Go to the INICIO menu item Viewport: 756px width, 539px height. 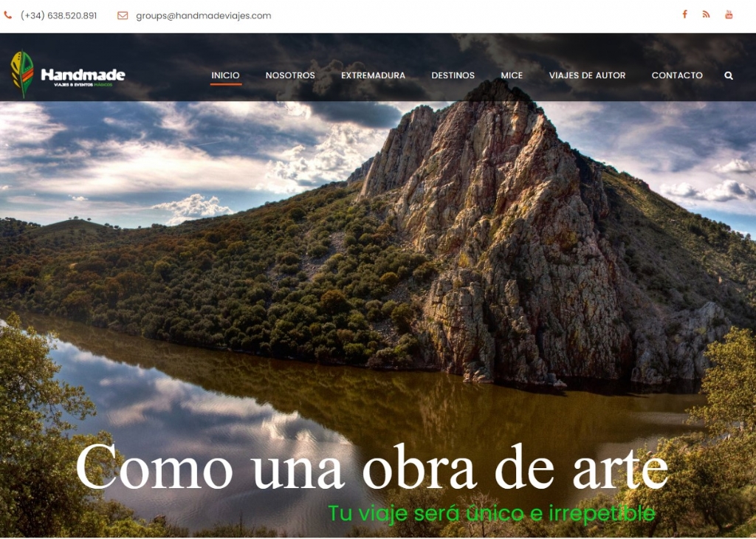(x=225, y=75)
